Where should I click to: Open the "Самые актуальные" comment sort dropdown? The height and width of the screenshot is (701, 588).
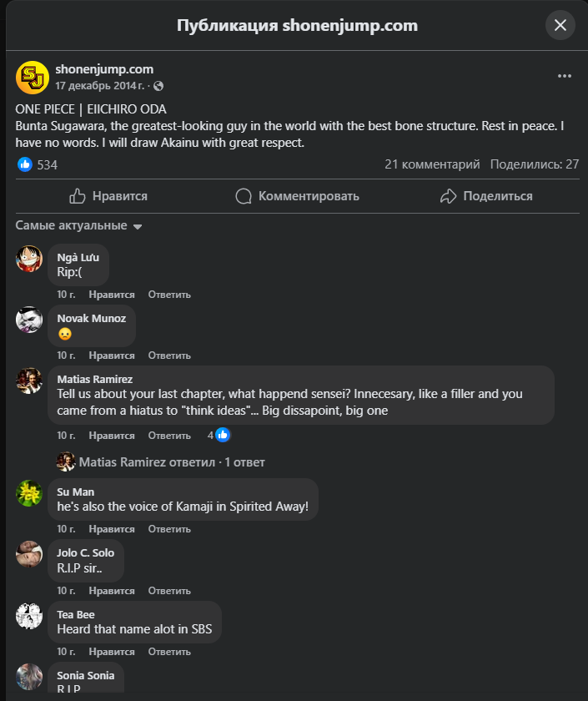79,226
